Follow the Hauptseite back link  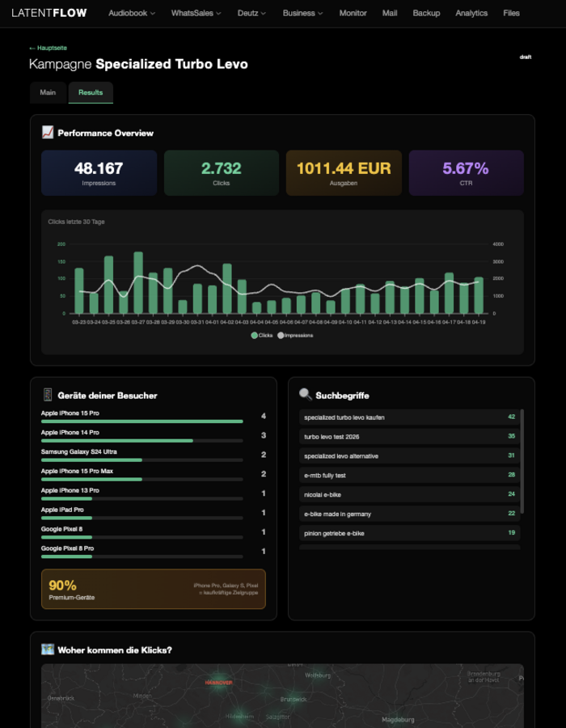point(48,49)
